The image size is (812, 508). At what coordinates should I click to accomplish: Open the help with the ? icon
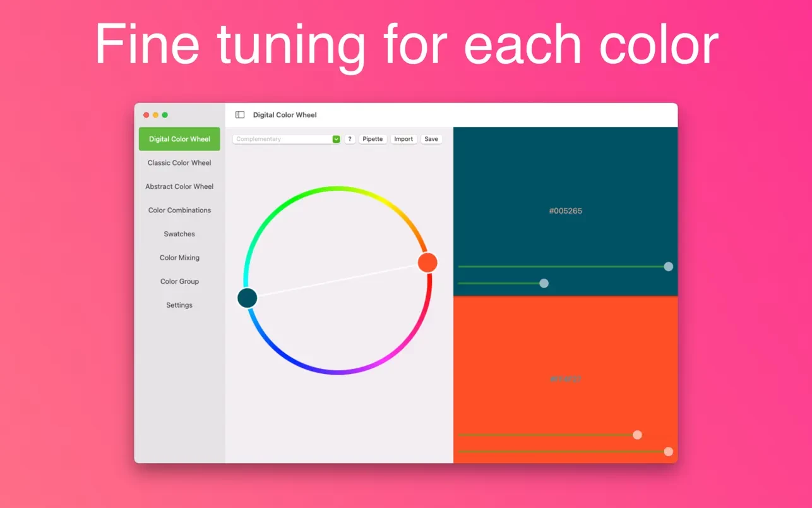350,138
